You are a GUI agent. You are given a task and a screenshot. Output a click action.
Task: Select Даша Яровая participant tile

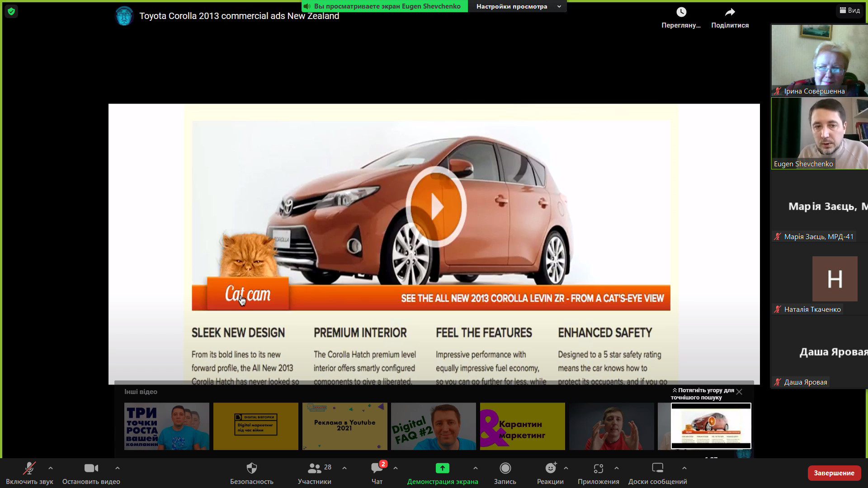coord(819,352)
